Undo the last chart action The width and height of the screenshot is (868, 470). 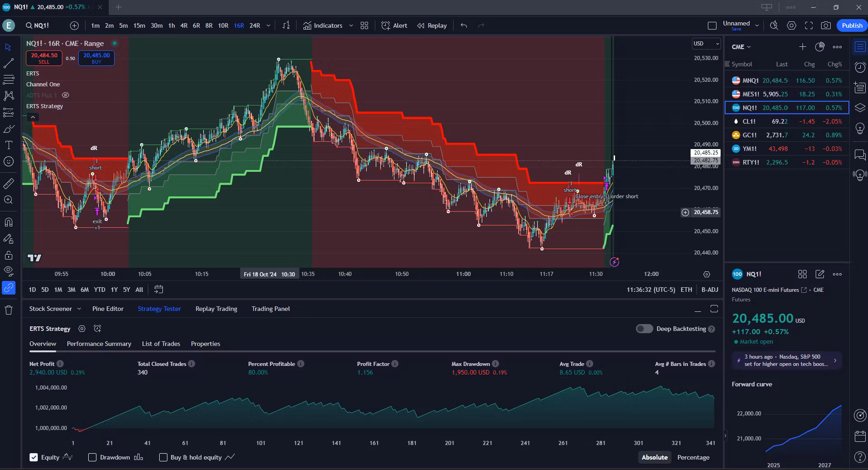(464, 25)
